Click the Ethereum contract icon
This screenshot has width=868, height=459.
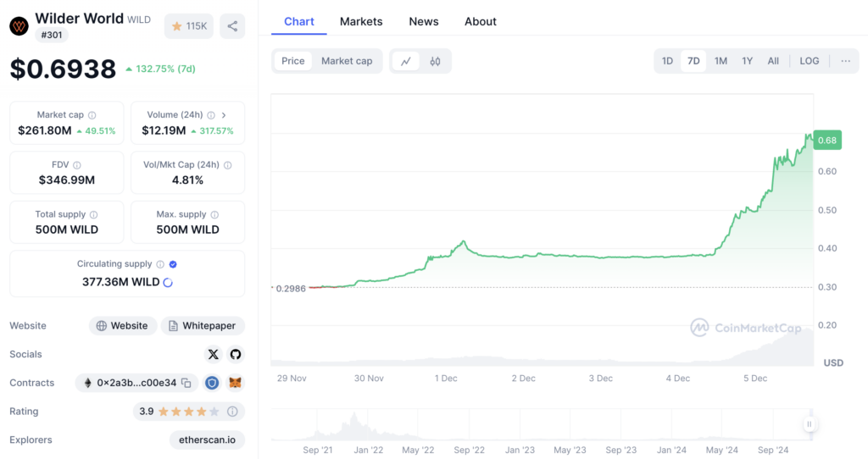(x=87, y=383)
